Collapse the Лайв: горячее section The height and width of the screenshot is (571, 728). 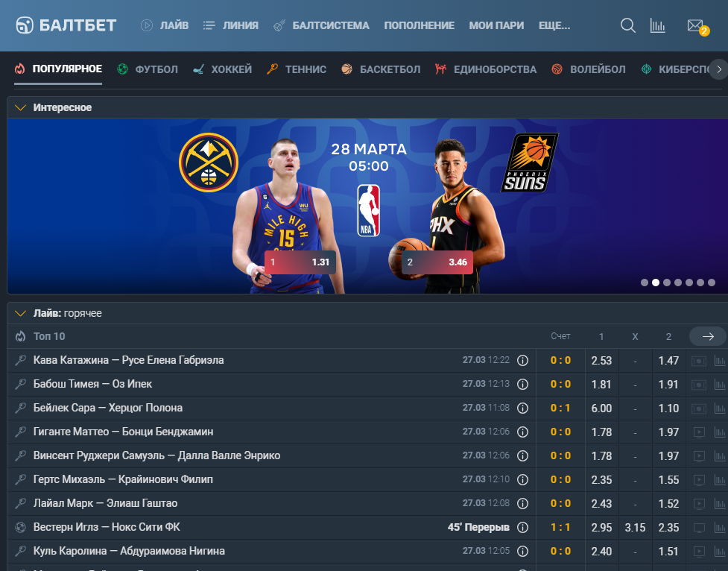click(x=20, y=313)
